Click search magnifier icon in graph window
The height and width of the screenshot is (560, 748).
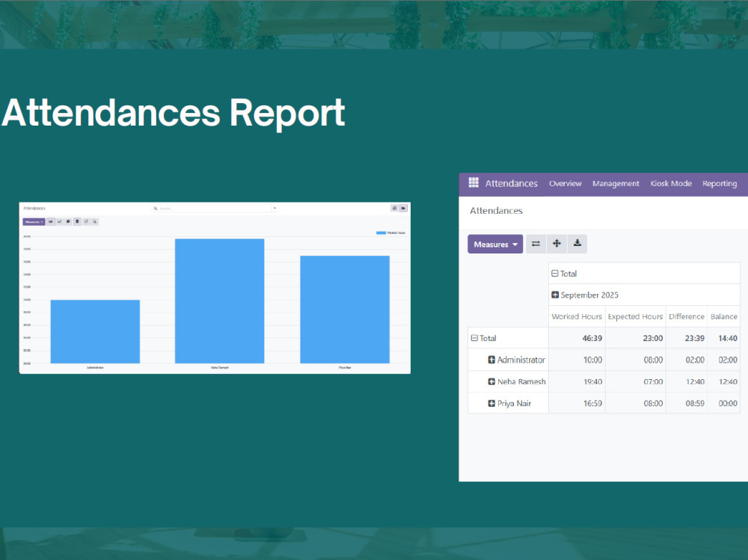click(156, 209)
